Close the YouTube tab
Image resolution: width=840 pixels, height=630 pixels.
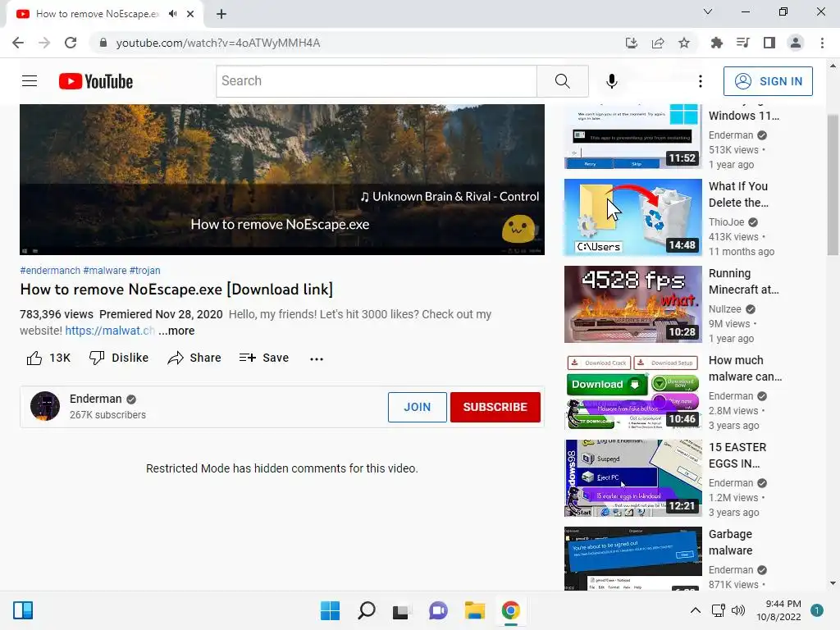pyautogui.click(x=190, y=14)
